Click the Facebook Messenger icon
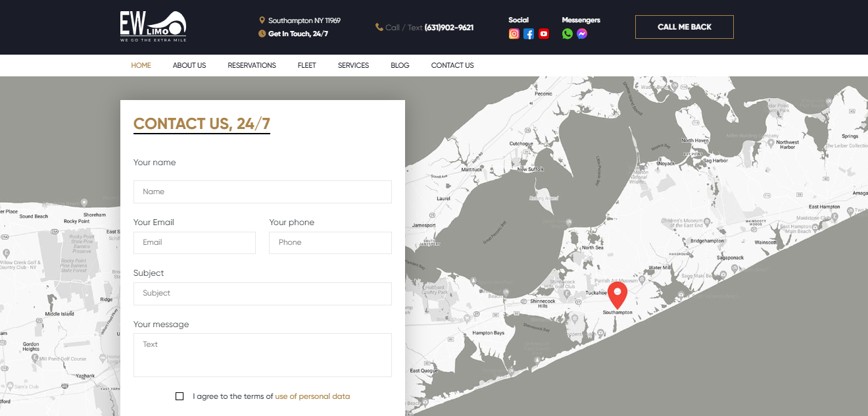This screenshot has width=868, height=416. 582,34
